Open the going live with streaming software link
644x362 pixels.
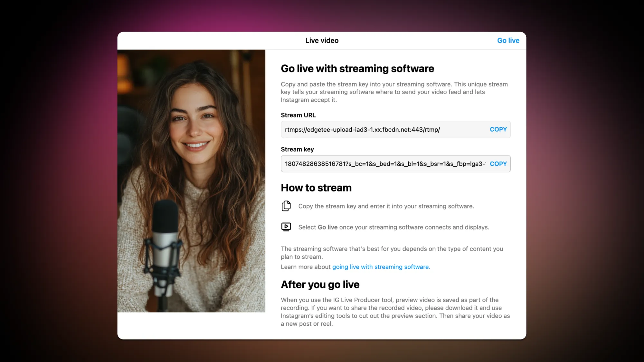(x=381, y=267)
